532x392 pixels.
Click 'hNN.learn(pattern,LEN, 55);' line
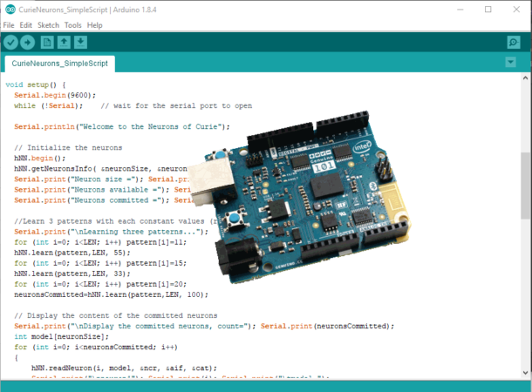(72, 253)
